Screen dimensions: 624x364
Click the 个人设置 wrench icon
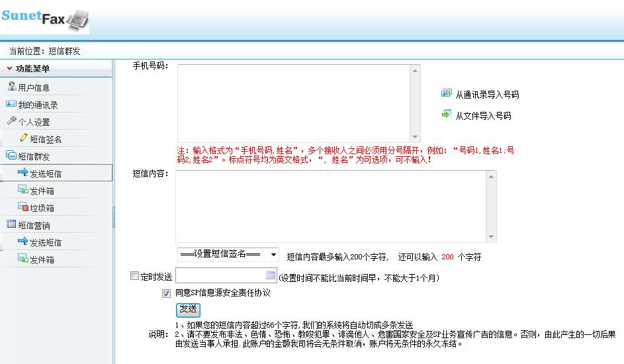(x=11, y=120)
